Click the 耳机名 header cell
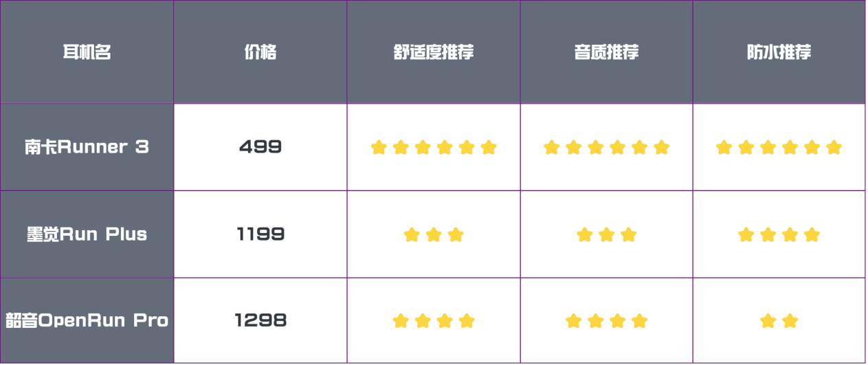 coord(87,52)
